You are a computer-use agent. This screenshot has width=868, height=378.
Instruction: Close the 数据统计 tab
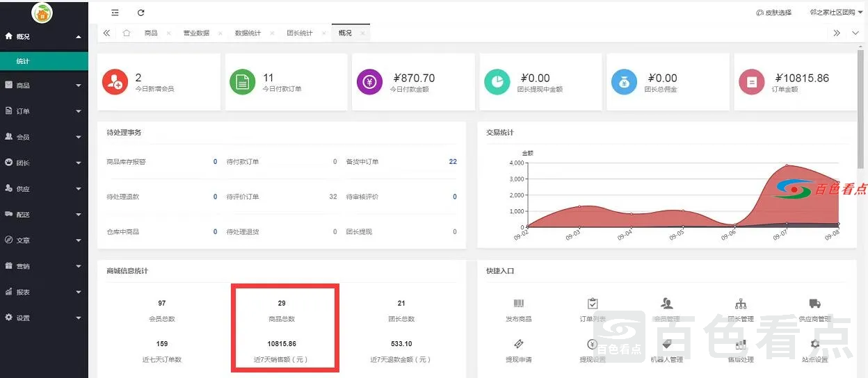(272, 33)
